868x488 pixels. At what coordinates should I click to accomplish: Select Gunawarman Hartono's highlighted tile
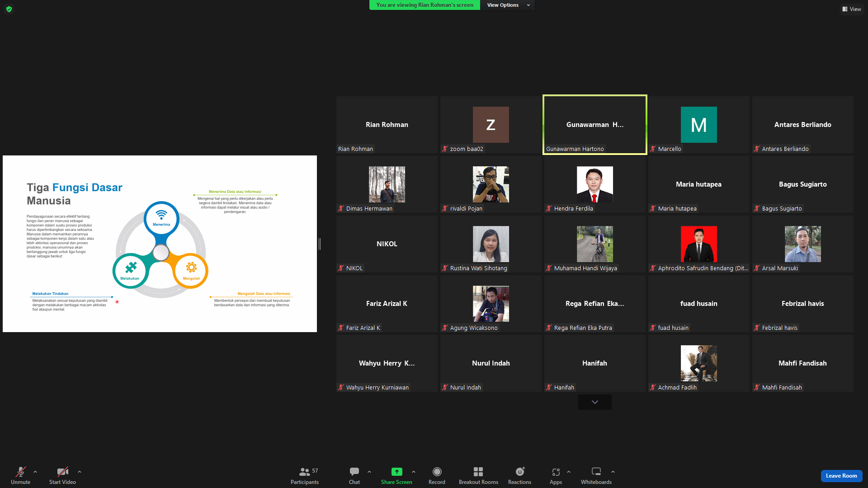tap(595, 125)
